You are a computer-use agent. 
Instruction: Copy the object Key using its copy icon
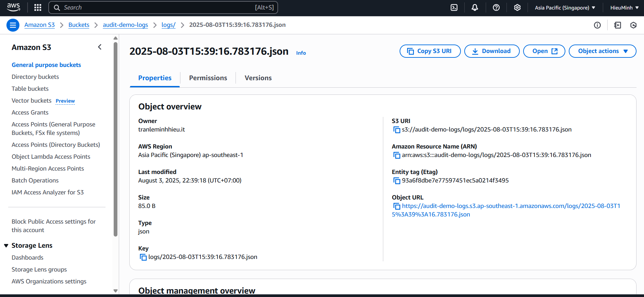tap(143, 257)
